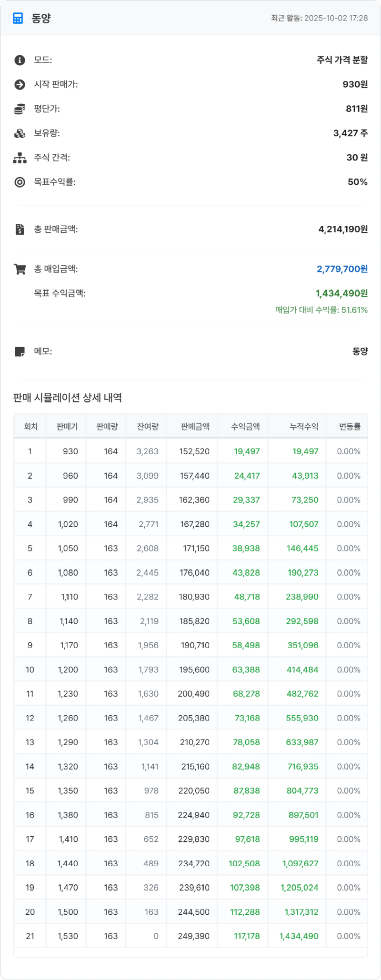The width and height of the screenshot is (381, 980).
Task: Click the arrow circle icon beside 시작 판매가
Action: [19, 85]
